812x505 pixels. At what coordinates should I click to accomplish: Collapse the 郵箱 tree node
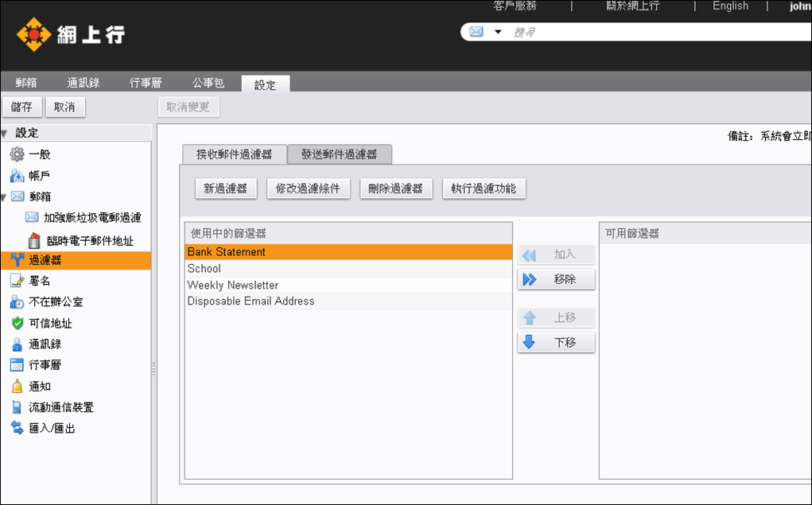[x=5, y=197]
